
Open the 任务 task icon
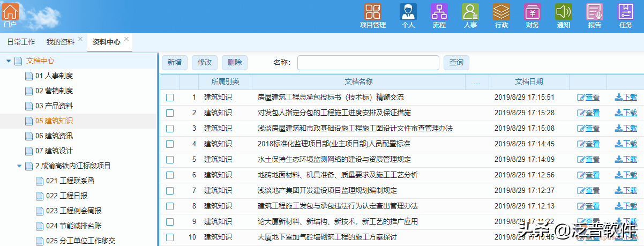pos(626,11)
